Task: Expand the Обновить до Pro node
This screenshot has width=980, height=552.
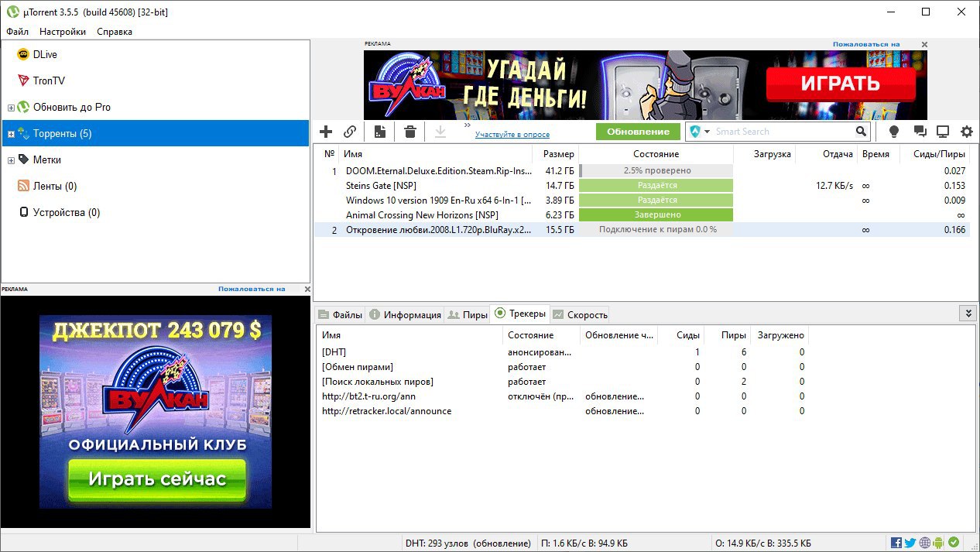Action: 11,108
